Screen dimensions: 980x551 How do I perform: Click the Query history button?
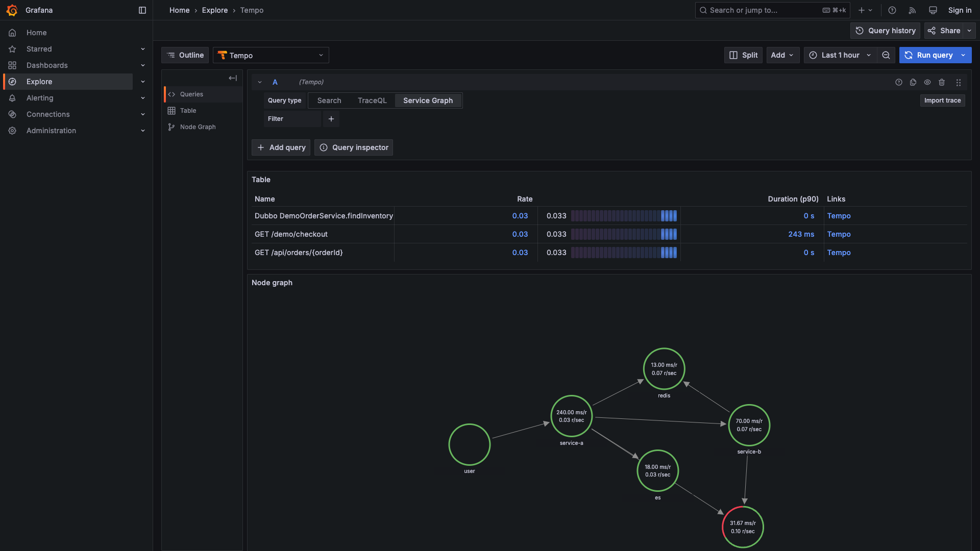pos(885,31)
